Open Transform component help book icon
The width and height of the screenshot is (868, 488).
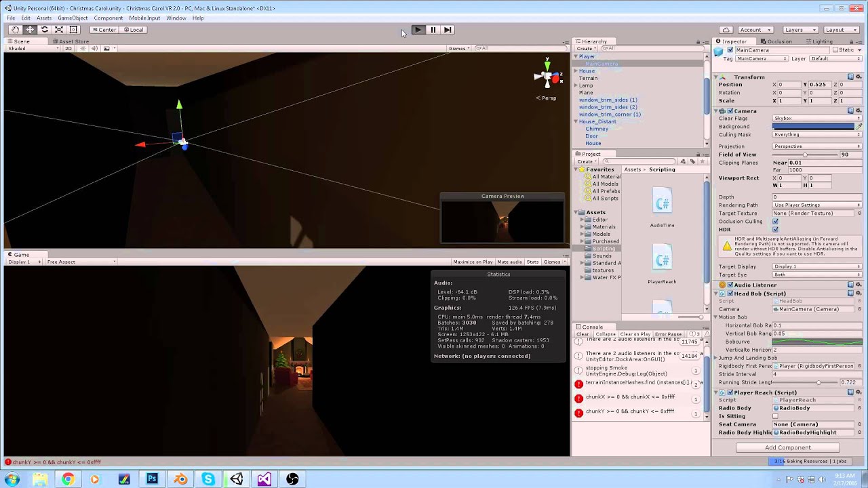pos(850,77)
